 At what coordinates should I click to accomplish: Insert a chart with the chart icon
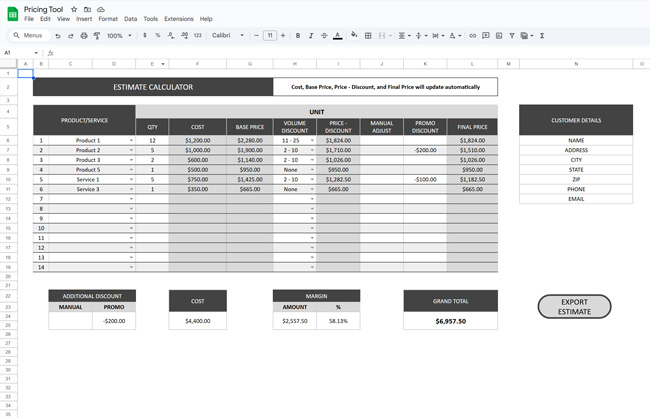click(499, 36)
